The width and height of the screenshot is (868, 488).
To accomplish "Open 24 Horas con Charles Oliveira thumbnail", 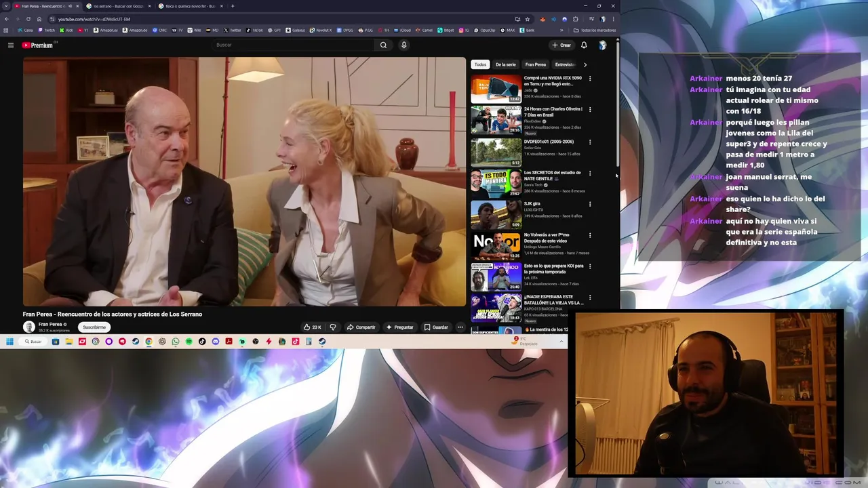I will click(496, 120).
